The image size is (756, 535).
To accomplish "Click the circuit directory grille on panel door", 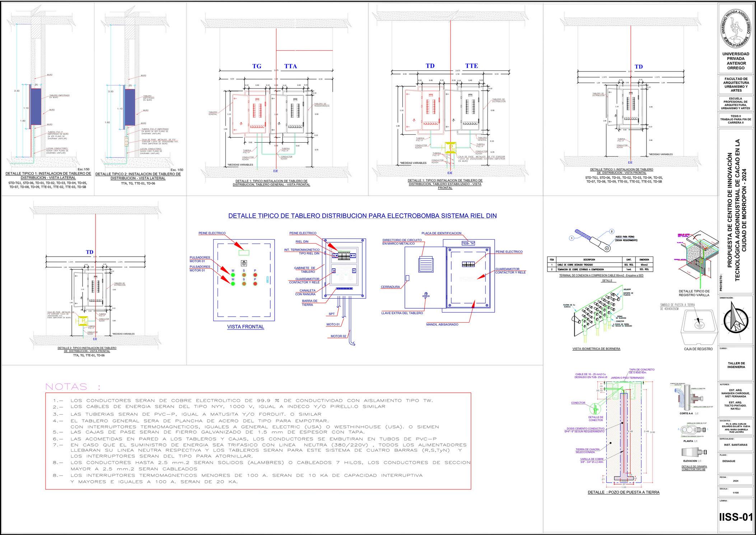I will (426, 265).
